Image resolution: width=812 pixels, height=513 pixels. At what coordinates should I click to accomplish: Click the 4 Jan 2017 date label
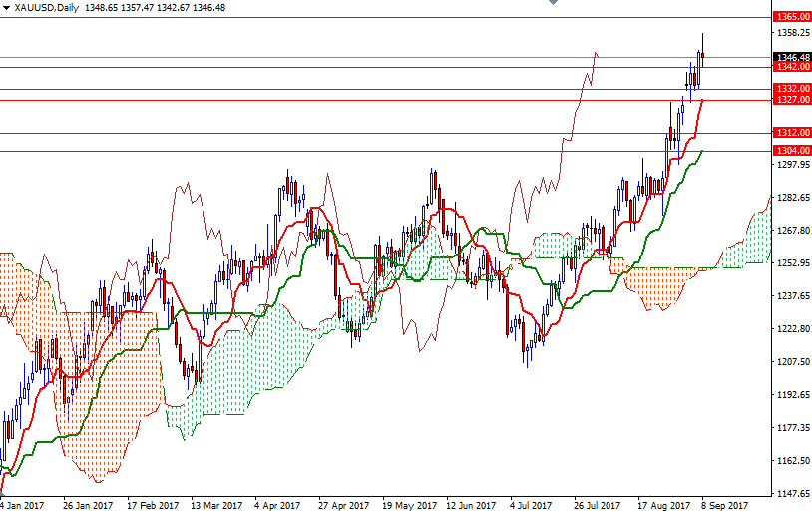(24, 505)
